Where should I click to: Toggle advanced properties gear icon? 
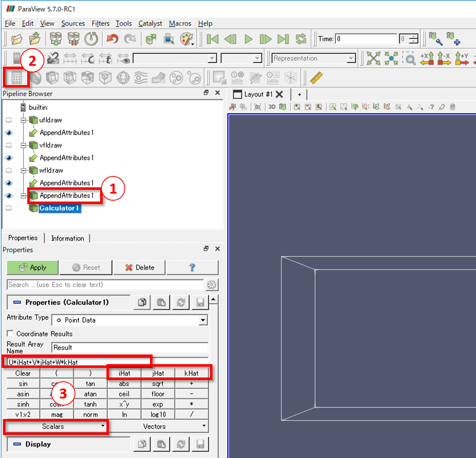click(212, 285)
